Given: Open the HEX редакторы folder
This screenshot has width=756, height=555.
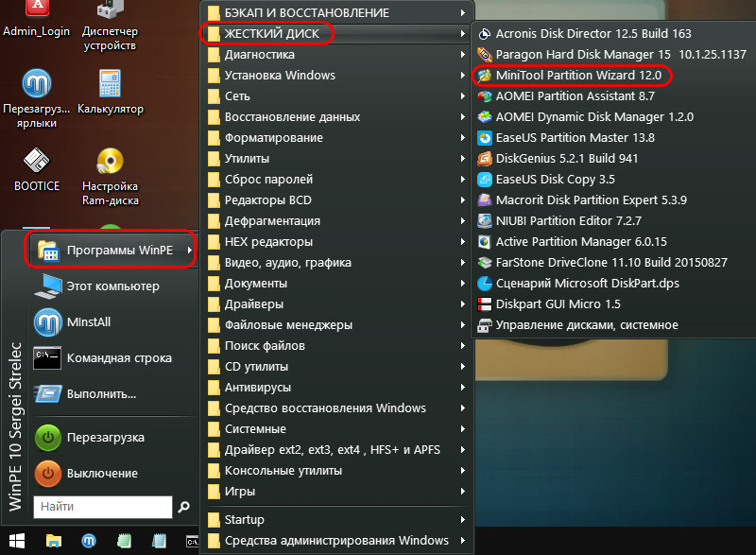Looking at the screenshot, I should [337, 242].
